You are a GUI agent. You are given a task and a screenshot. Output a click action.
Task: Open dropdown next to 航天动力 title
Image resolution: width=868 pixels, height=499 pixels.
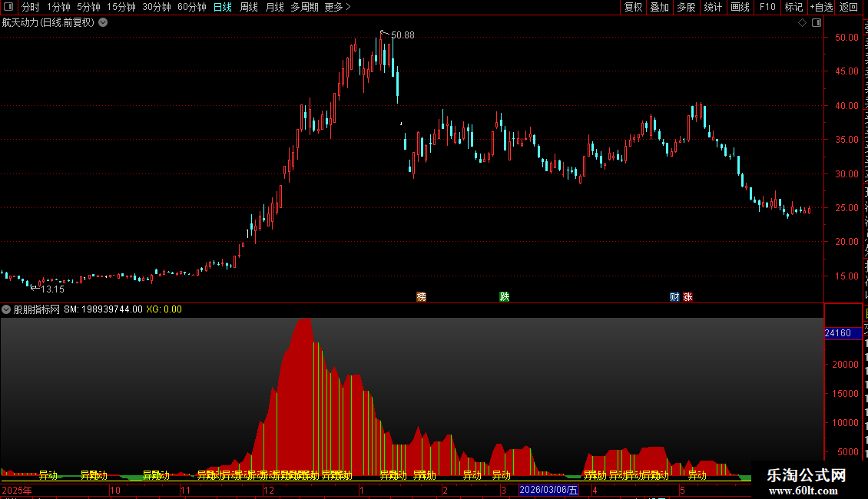103,23
